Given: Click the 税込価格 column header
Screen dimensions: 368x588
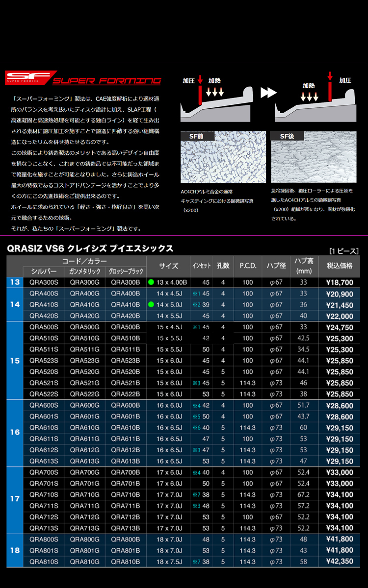Looking at the screenshot, I should point(340,266).
